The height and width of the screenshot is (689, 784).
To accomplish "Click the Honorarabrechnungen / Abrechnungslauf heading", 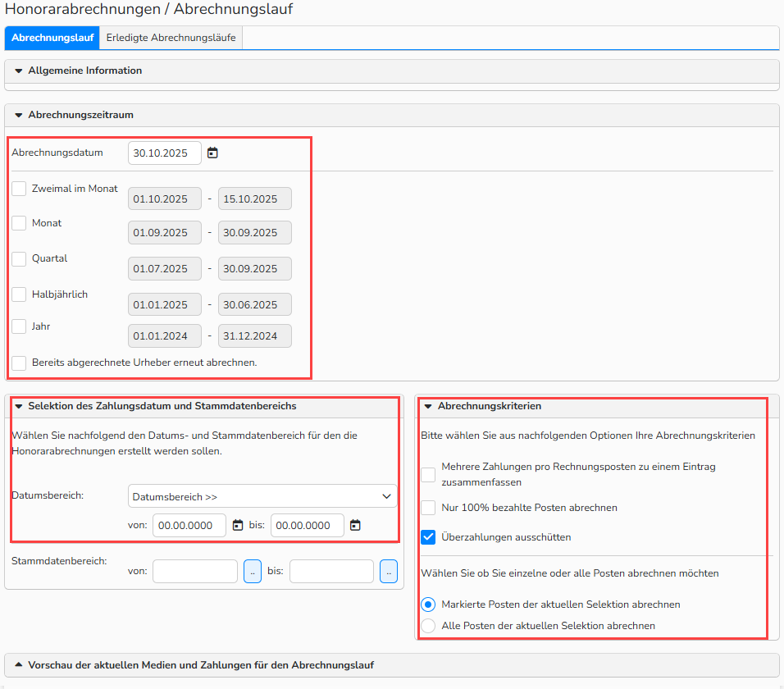I will click(x=148, y=9).
